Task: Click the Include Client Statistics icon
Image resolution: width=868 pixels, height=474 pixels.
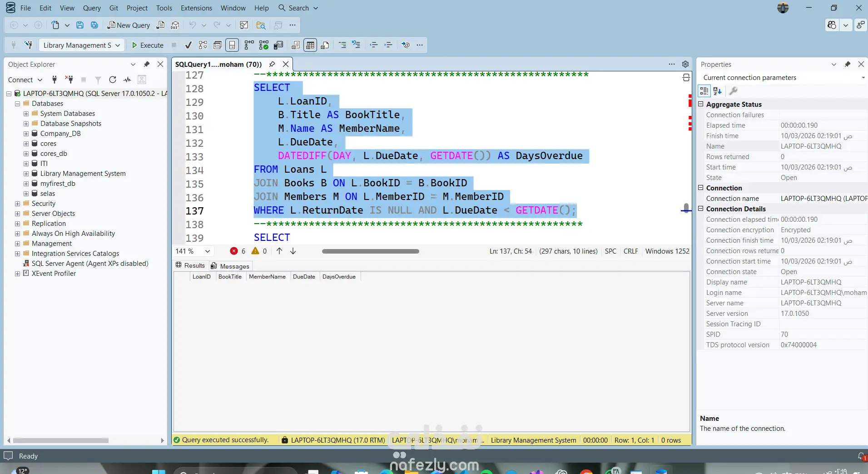Action: pyautogui.click(x=278, y=45)
